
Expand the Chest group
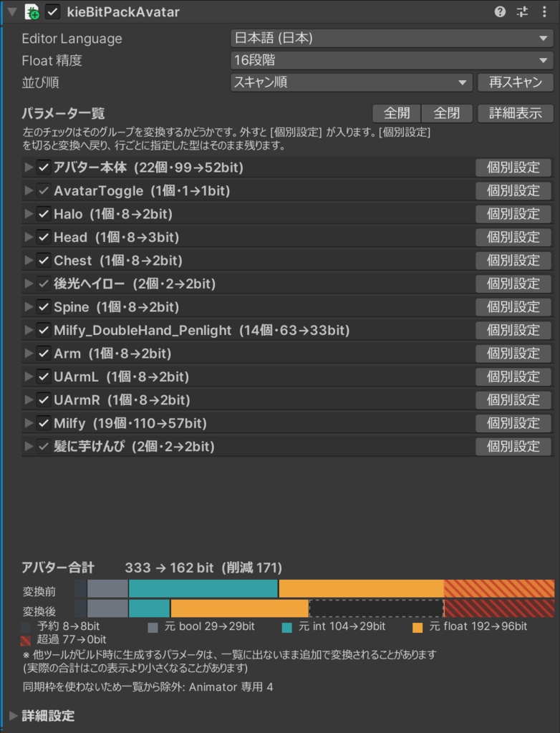point(29,261)
